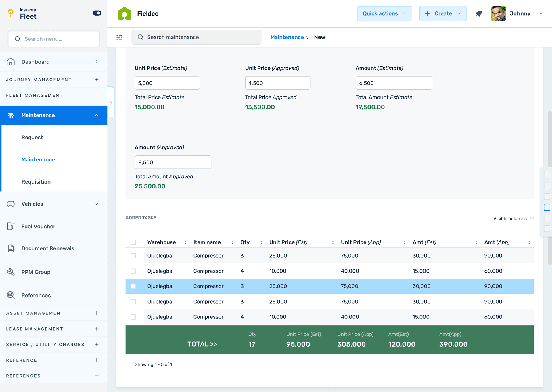Click the PPM Group wrench icon
The width and height of the screenshot is (552, 392).
tap(11, 272)
